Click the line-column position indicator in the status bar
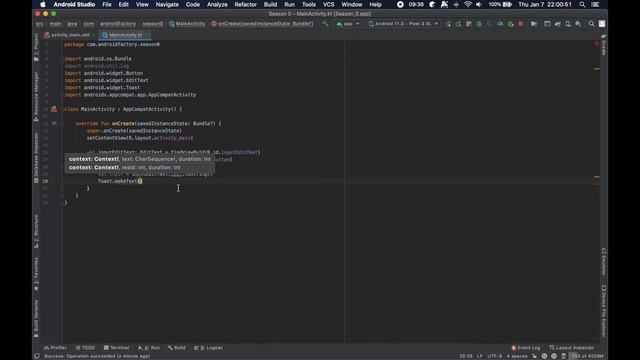 click(466, 356)
